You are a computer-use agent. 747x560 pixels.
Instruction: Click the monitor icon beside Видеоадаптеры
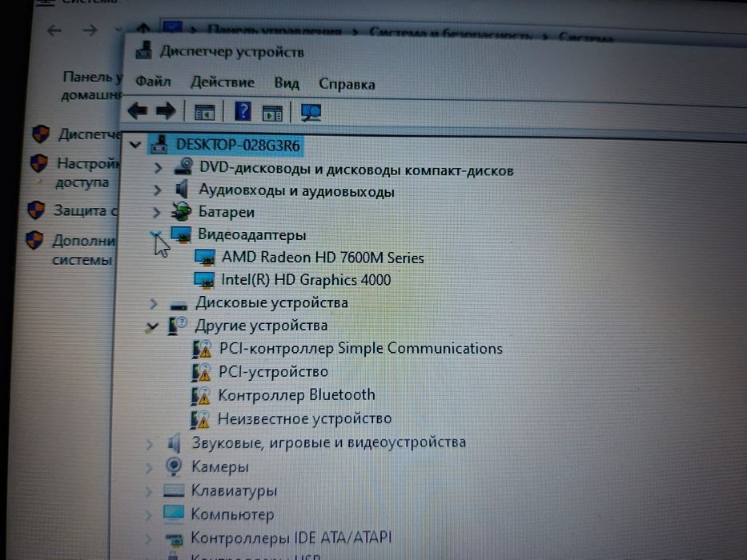(x=181, y=234)
